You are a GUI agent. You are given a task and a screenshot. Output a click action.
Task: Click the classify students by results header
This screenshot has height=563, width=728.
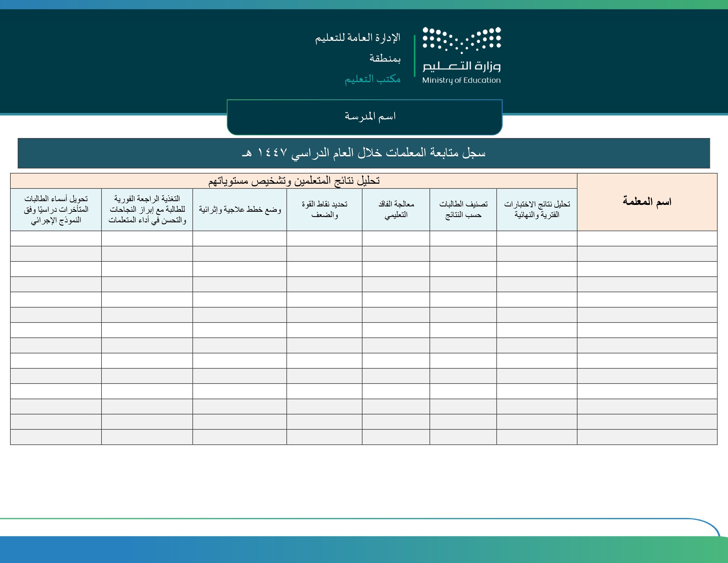tap(463, 210)
